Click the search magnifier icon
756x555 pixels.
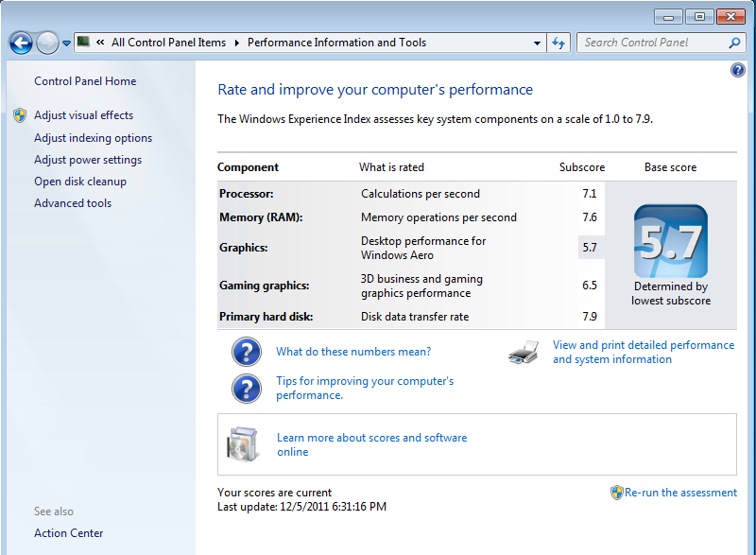point(734,43)
